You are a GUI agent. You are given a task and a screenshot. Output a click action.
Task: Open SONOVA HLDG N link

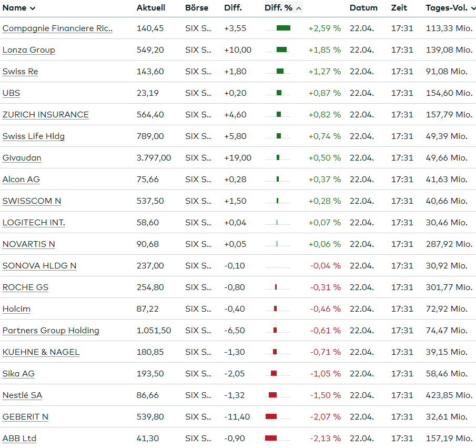pyautogui.click(x=39, y=266)
